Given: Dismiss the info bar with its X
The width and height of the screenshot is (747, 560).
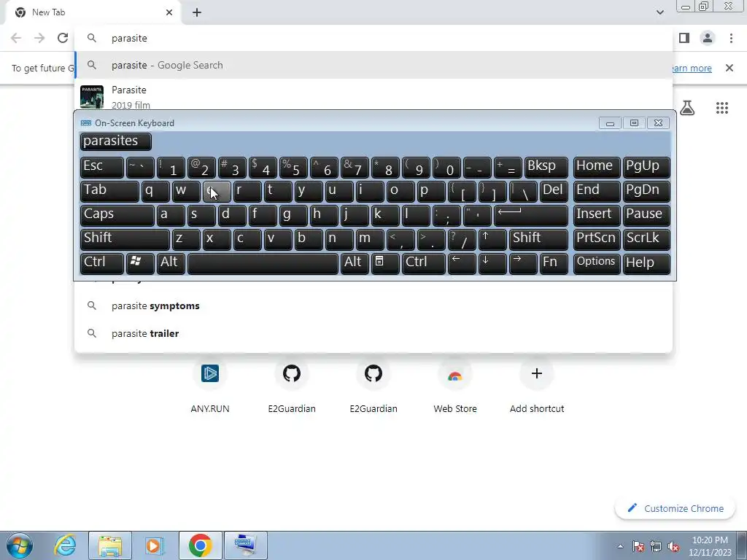Looking at the screenshot, I should click(x=729, y=68).
